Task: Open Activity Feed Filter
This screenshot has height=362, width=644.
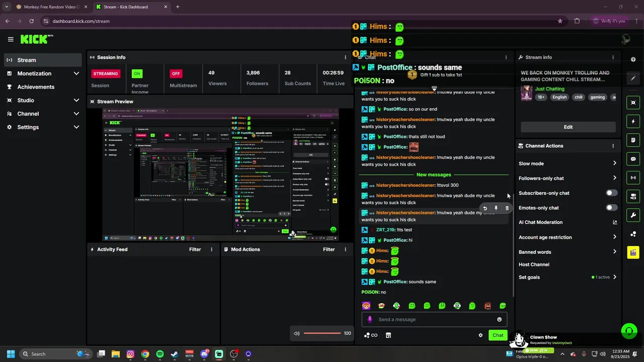Action: pyautogui.click(x=195, y=249)
